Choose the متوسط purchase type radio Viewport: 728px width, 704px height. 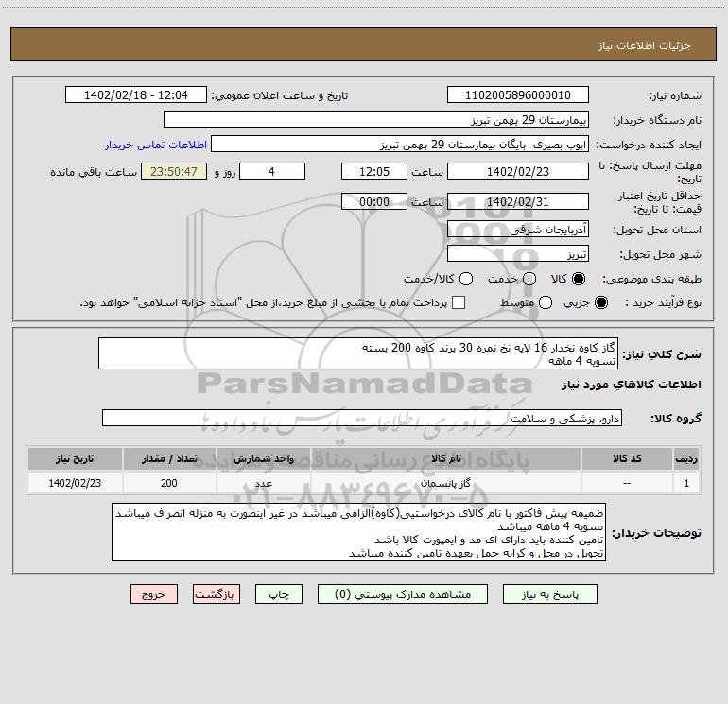pyautogui.click(x=546, y=302)
